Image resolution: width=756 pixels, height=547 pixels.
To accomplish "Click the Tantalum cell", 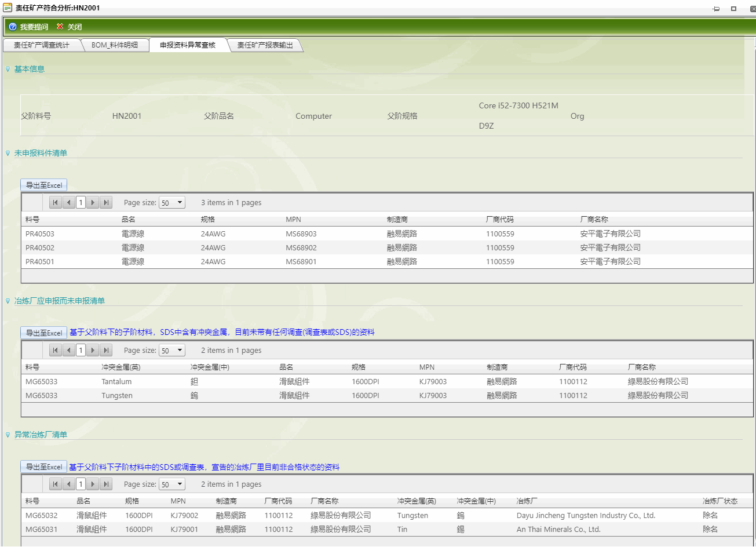I will coord(116,382).
